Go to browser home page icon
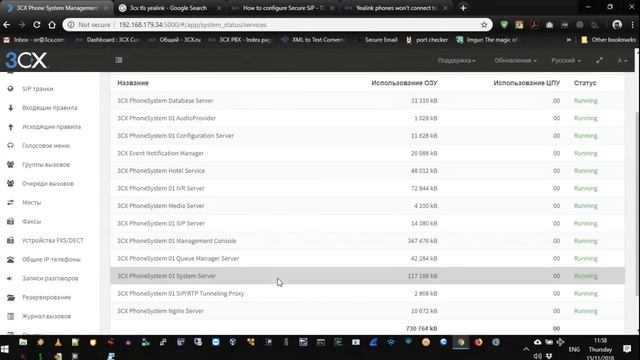 point(52,25)
